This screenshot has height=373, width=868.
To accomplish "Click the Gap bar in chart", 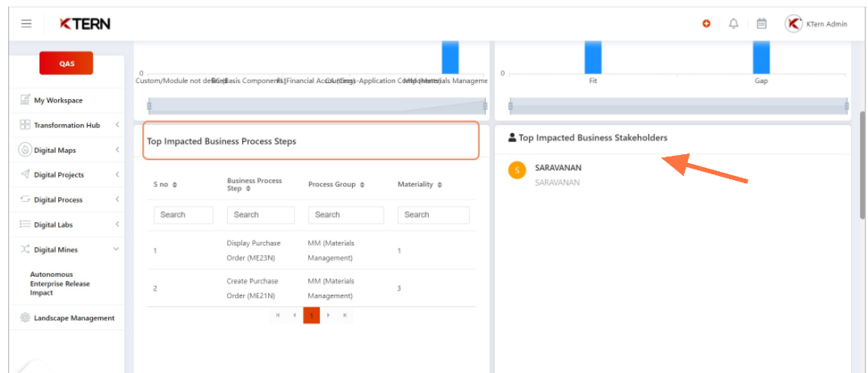I will (761, 57).
